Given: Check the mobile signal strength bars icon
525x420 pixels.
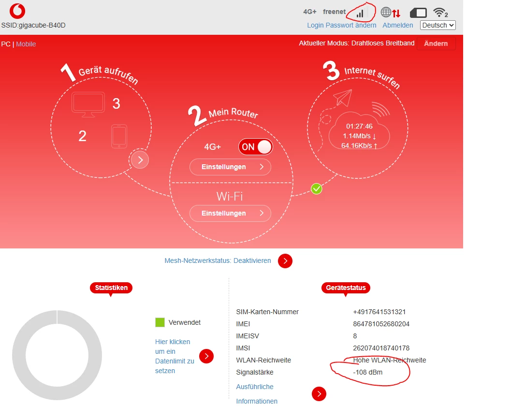Looking at the screenshot, I should tap(363, 13).
